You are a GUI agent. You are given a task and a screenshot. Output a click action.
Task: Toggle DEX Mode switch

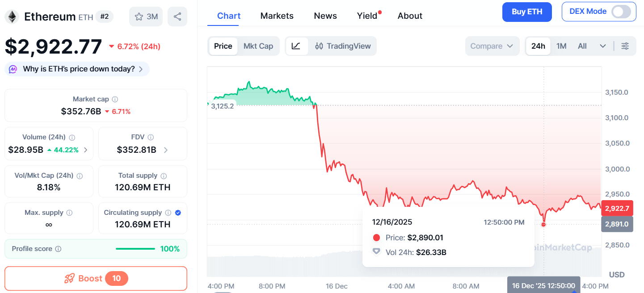click(x=623, y=12)
